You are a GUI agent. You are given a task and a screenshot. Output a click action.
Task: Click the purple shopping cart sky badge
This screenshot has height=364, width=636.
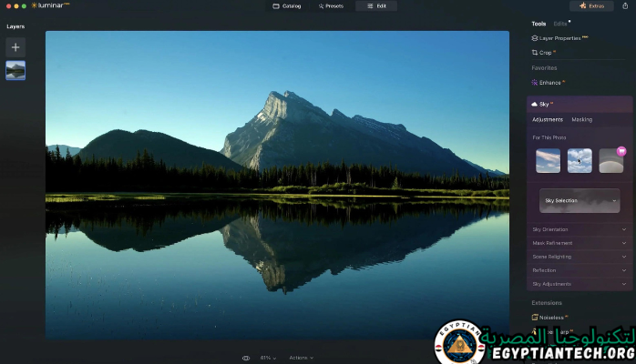tap(621, 151)
